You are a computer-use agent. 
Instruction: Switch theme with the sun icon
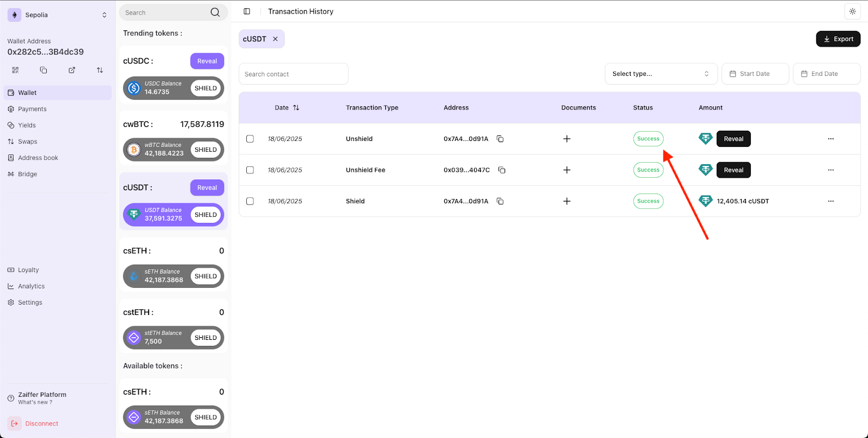click(852, 11)
